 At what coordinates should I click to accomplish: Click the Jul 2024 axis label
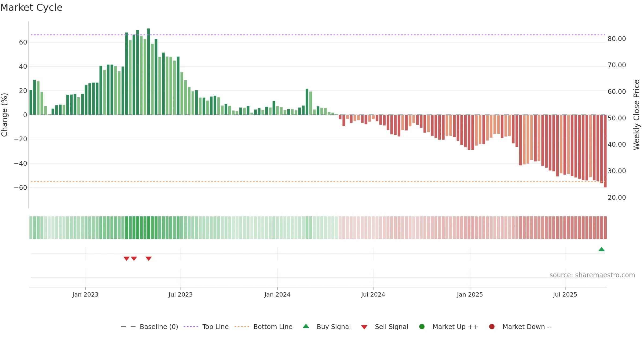373,294
